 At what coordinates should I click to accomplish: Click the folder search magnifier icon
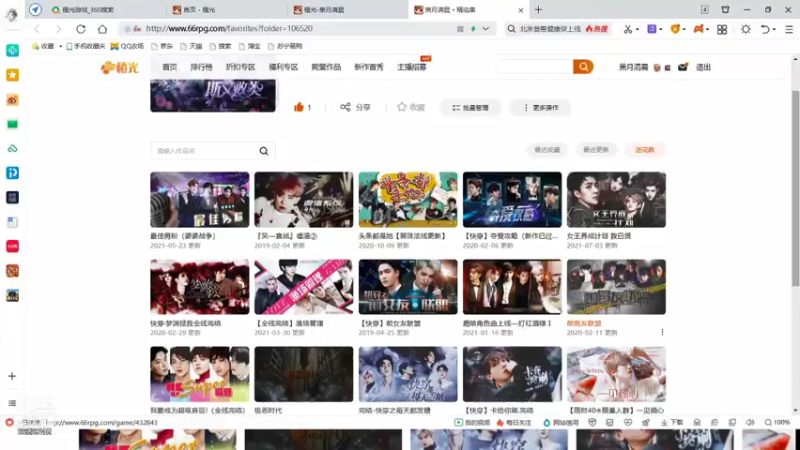tap(264, 151)
